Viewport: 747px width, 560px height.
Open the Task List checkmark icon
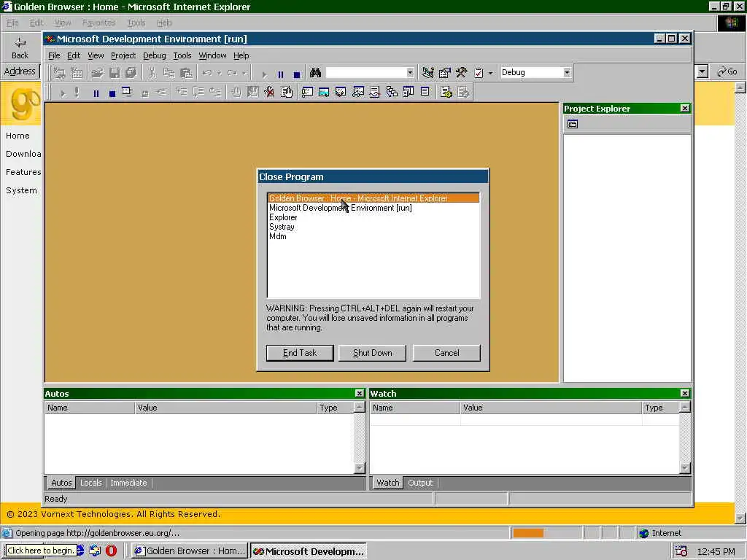479,73
